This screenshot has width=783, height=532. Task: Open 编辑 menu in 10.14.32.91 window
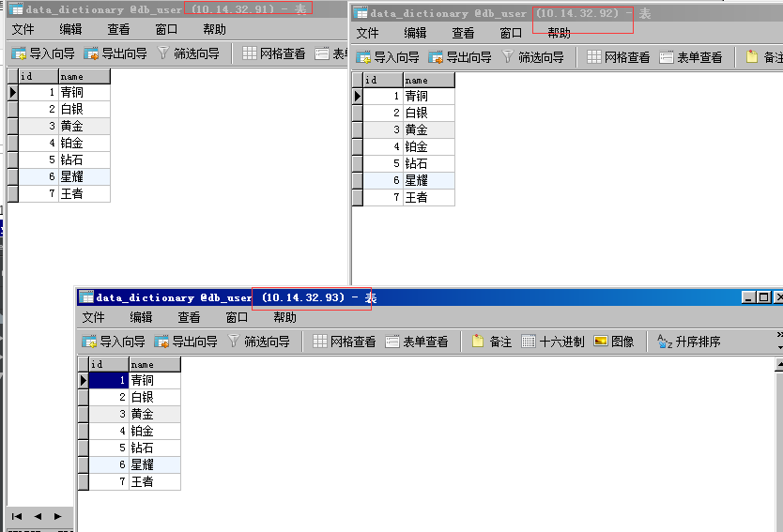point(71,29)
